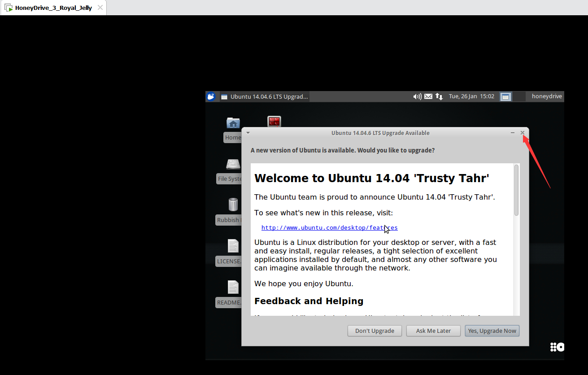Click the 'Welcome to Ubuntu 14.04' heading
This screenshot has height=375, width=588.
tap(371, 178)
